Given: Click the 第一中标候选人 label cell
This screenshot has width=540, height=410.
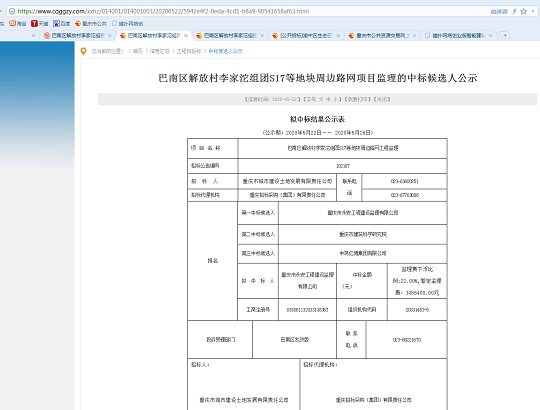Looking at the screenshot, I should tap(258, 213).
